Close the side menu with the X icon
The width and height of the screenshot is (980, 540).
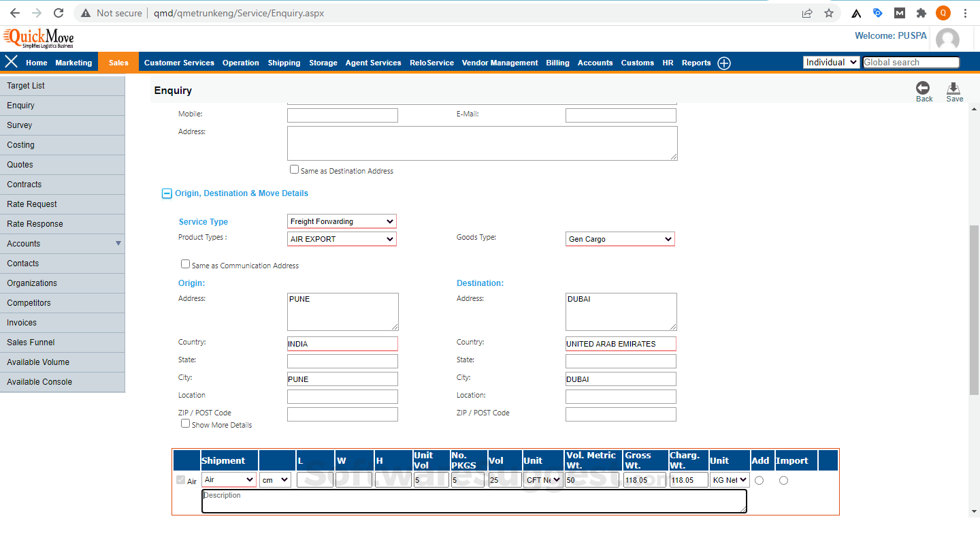(11, 62)
